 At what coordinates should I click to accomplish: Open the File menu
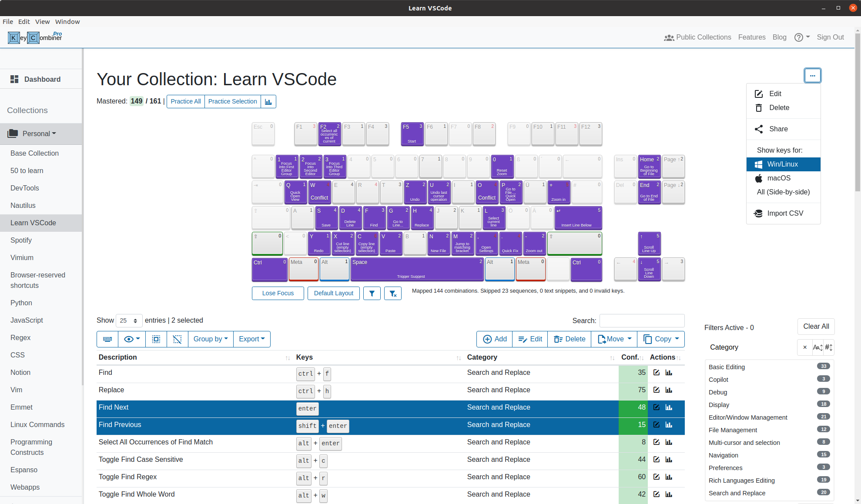click(x=8, y=21)
